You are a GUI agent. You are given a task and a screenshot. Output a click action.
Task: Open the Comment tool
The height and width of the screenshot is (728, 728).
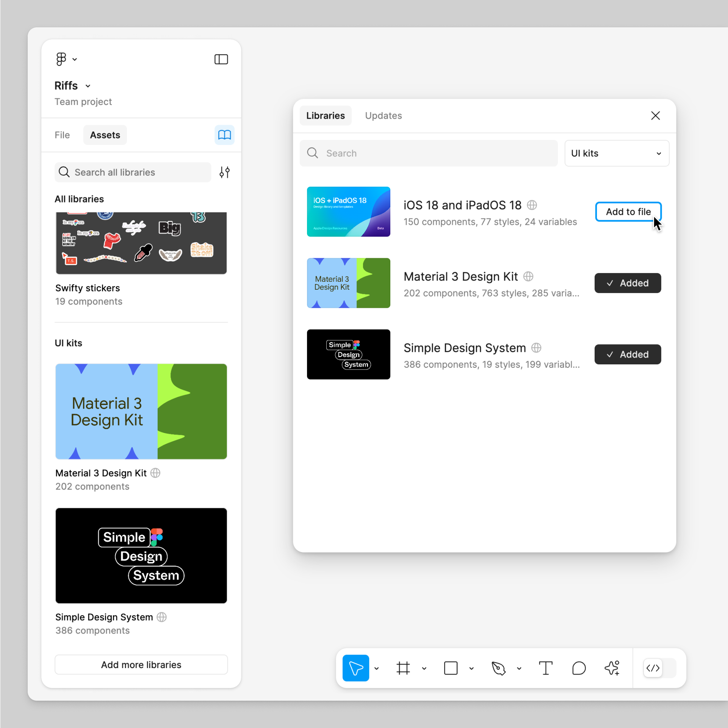tap(579, 668)
